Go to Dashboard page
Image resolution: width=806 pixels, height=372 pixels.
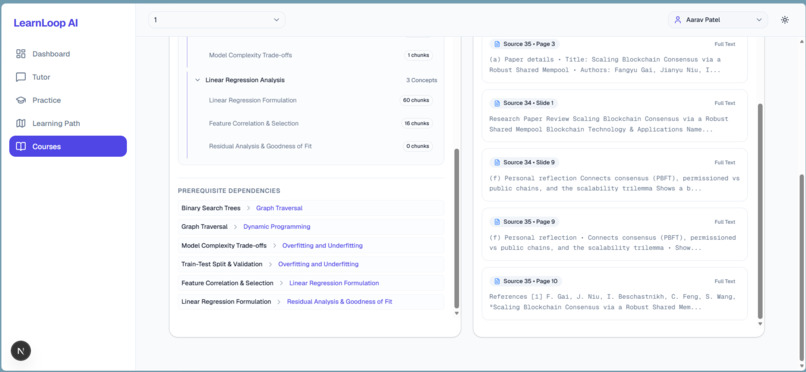[68, 54]
